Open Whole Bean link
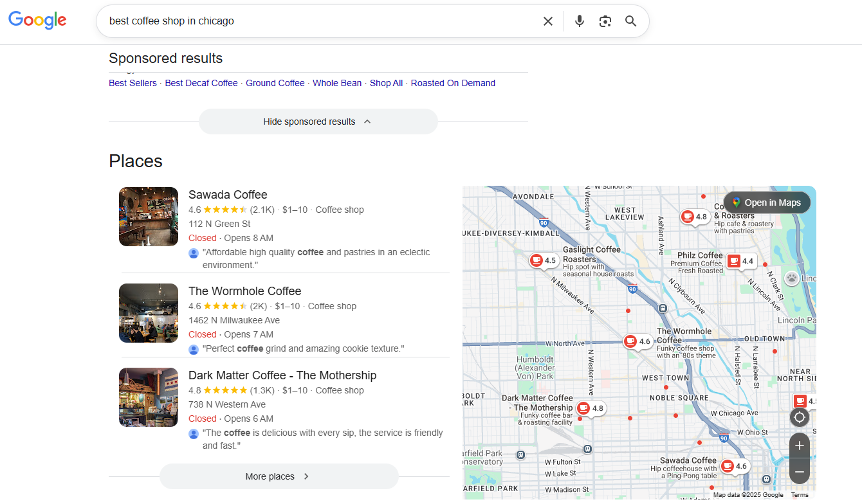 coord(337,83)
